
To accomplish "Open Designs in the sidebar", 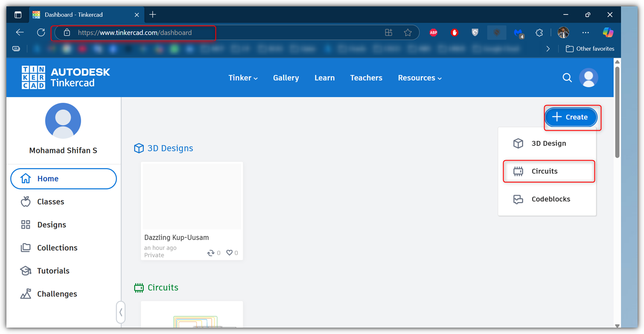I will click(x=64, y=225).
